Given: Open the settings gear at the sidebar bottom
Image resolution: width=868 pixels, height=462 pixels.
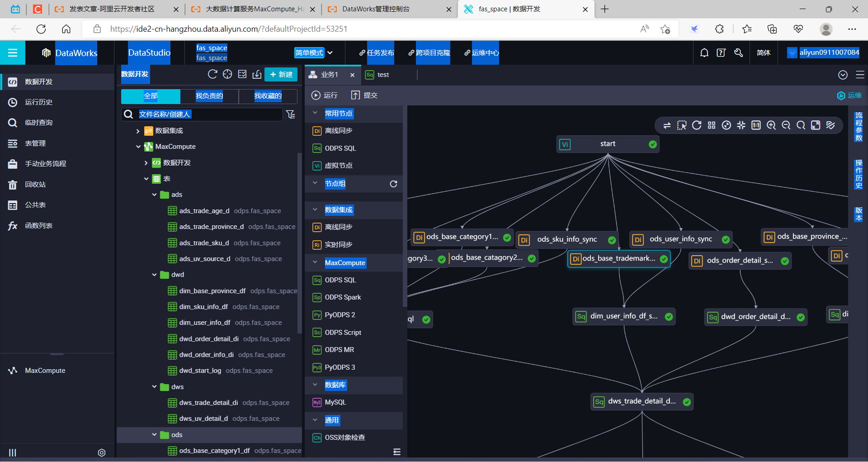Looking at the screenshot, I should [x=102, y=452].
